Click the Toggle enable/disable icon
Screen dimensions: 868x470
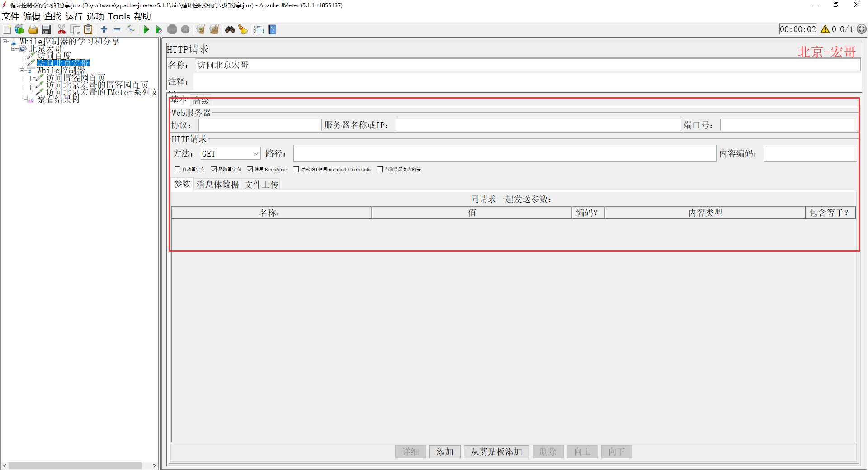(131, 29)
